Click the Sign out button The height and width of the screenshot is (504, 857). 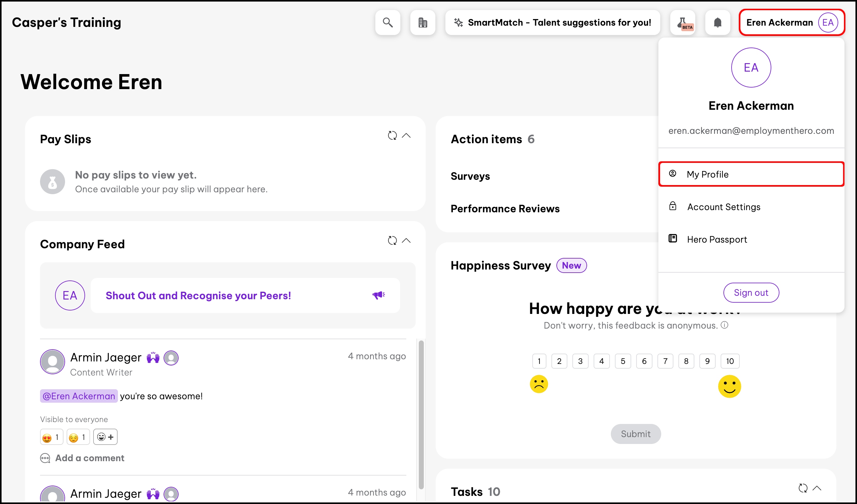click(x=751, y=292)
